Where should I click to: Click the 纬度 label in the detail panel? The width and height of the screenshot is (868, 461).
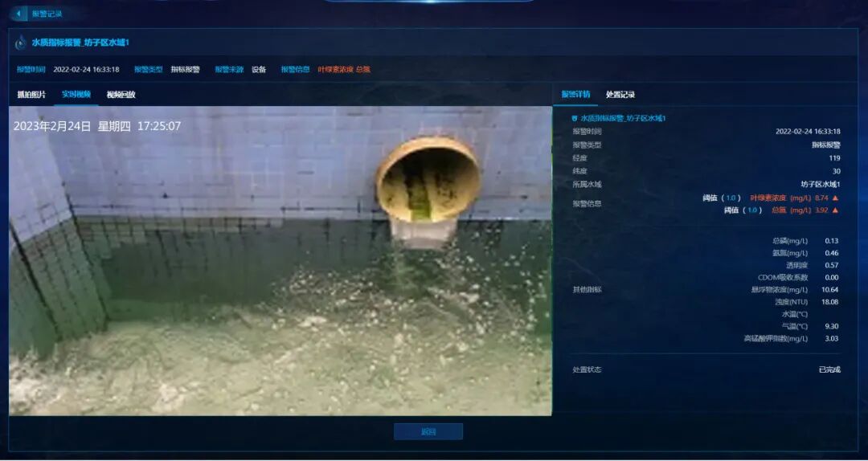(579, 172)
